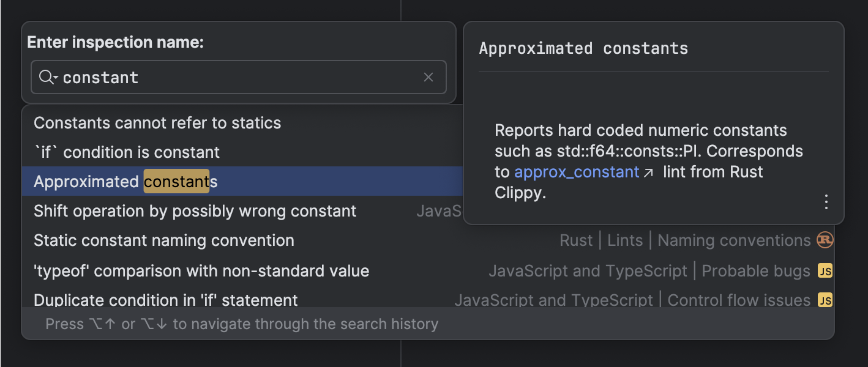The image size is (868, 367).
Task: Open the approx_constant link
Action: click(x=577, y=172)
